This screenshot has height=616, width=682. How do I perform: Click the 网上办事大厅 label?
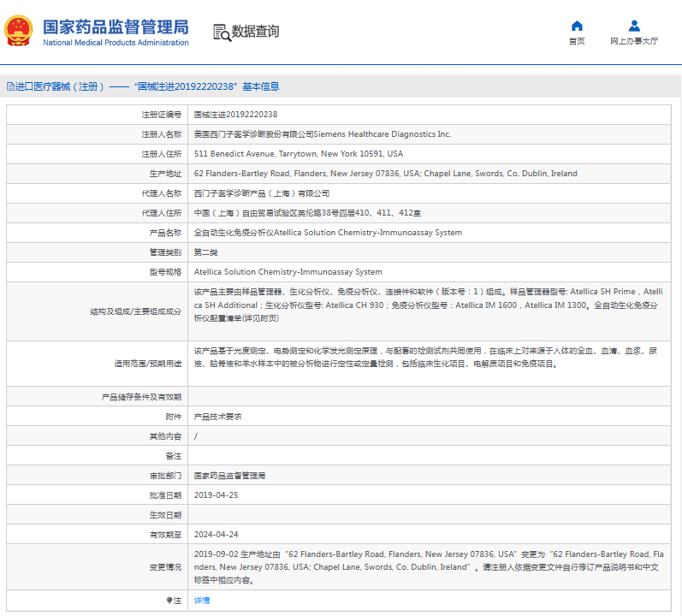tap(634, 41)
